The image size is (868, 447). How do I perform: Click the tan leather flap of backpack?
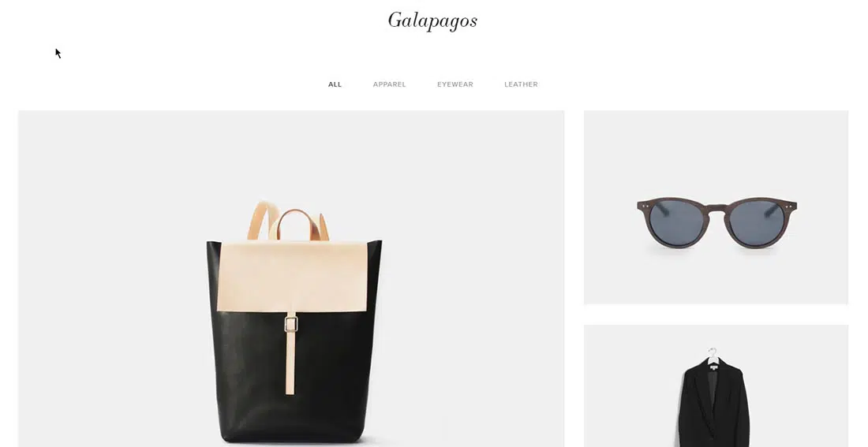(x=292, y=277)
